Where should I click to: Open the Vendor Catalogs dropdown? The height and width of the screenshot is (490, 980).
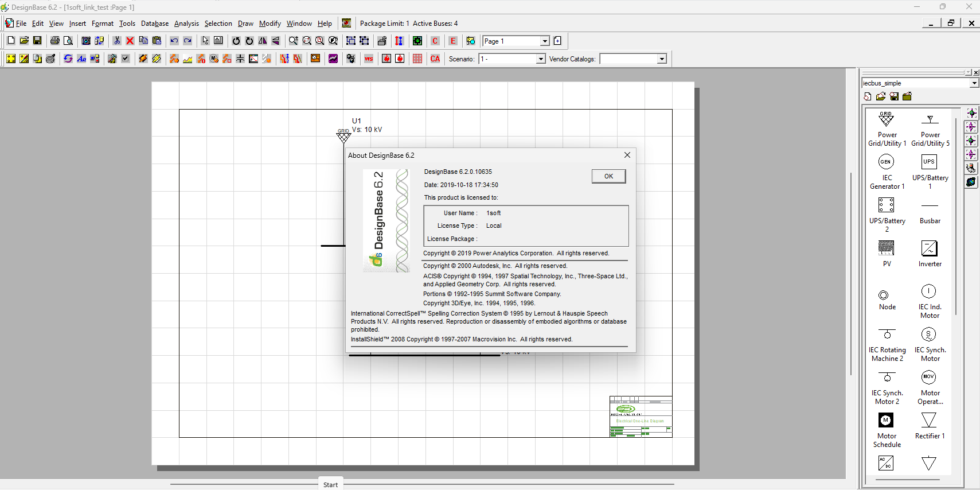[662, 59]
